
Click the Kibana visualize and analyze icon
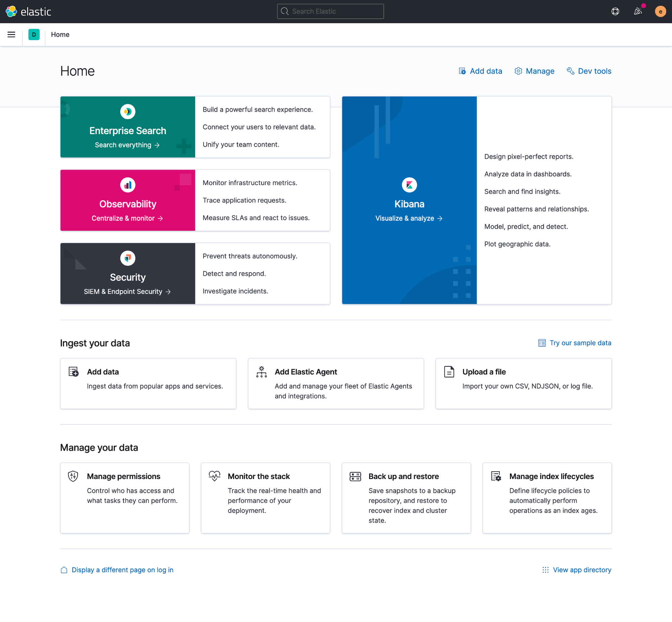click(x=409, y=184)
